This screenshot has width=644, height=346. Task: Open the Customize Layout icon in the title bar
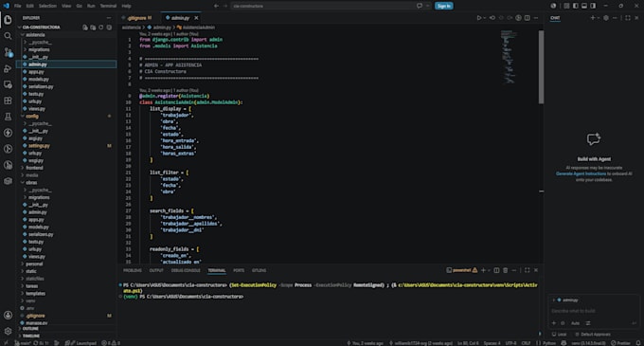click(x=566, y=6)
